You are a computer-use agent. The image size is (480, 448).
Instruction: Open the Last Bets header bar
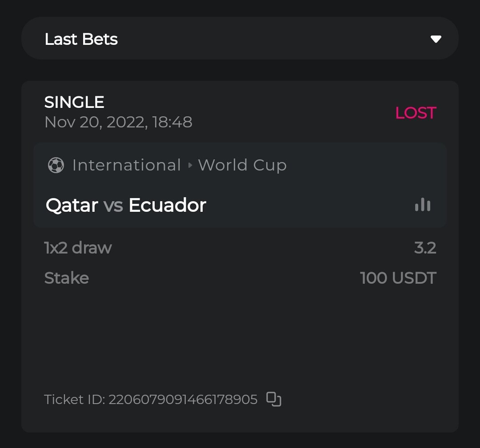[x=240, y=39]
